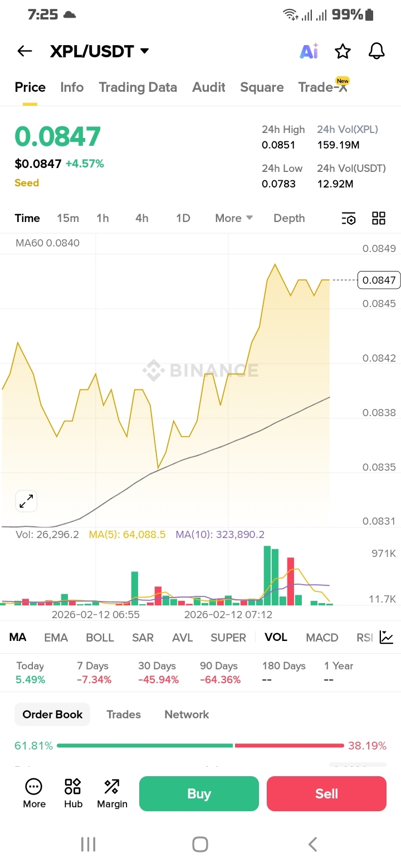Toggle the VOL indicator

[276, 637]
